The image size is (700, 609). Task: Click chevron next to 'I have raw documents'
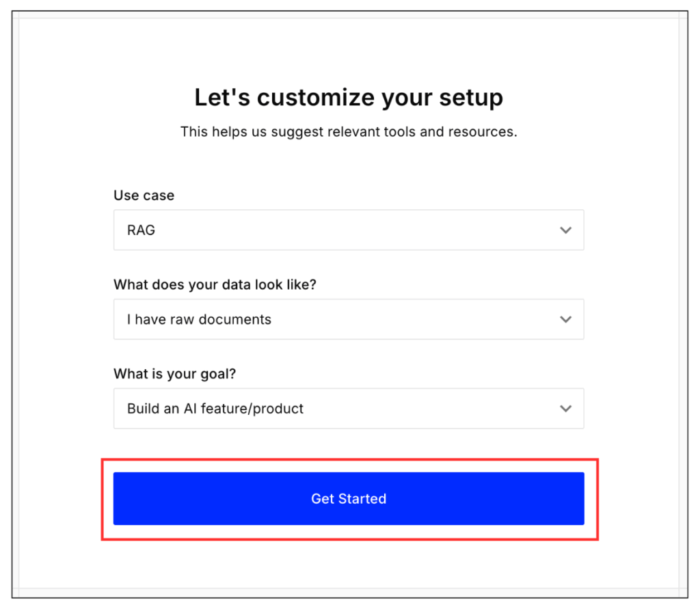pos(565,319)
